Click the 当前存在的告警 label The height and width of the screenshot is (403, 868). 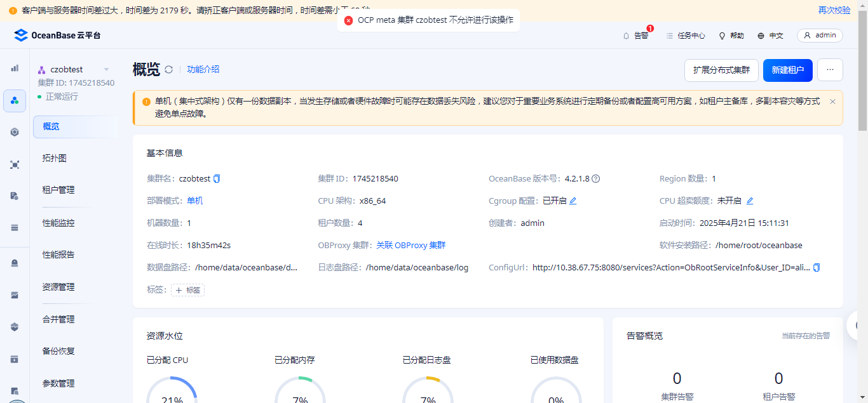806,336
